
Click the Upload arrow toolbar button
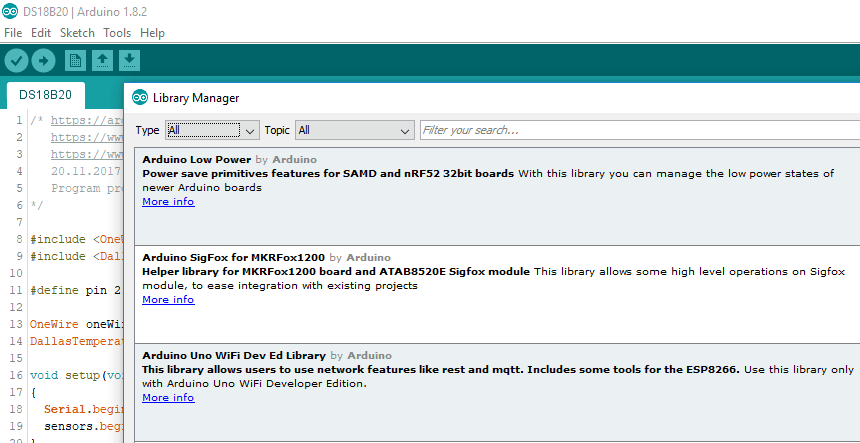(44, 60)
